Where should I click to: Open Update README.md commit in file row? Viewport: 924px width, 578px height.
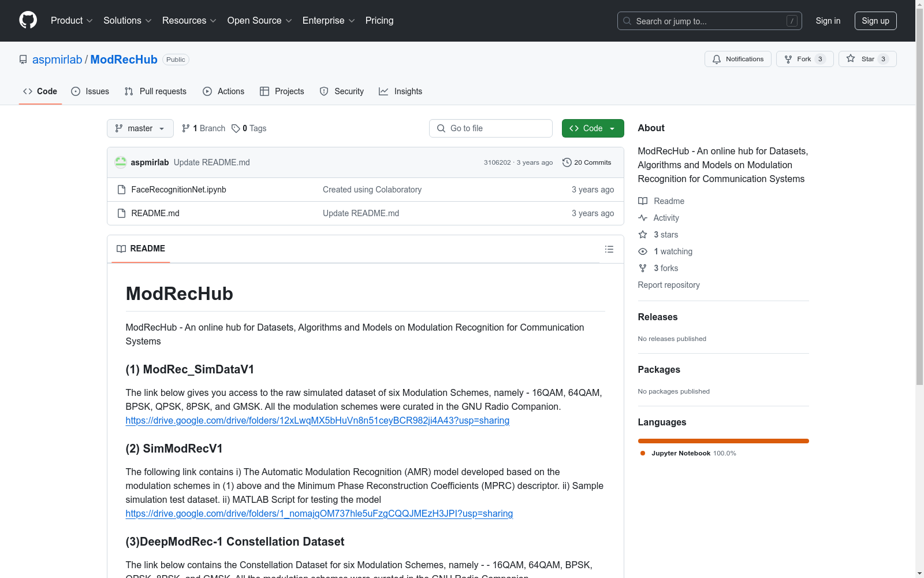[x=361, y=213]
